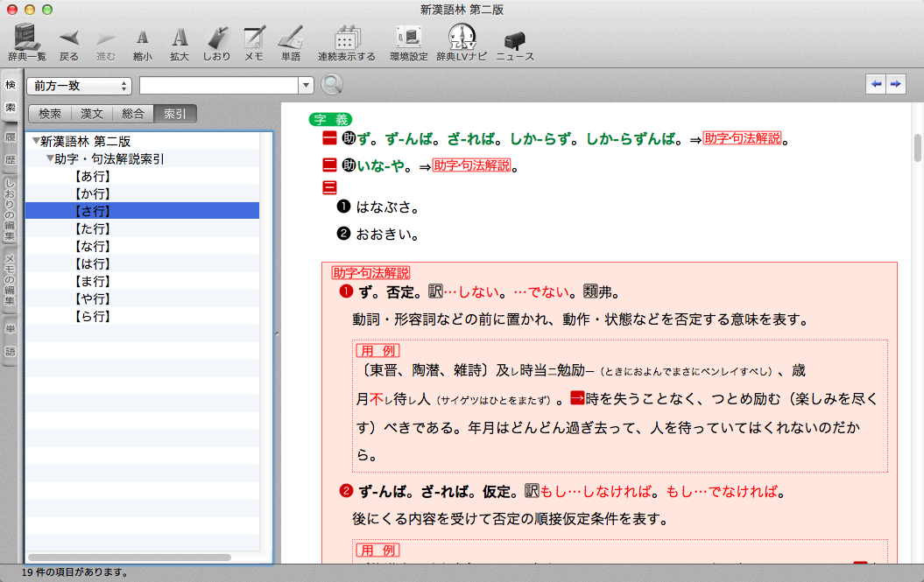Switch to the 総合 tab
The width and height of the screenshot is (924, 582).
(x=133, y=114)
